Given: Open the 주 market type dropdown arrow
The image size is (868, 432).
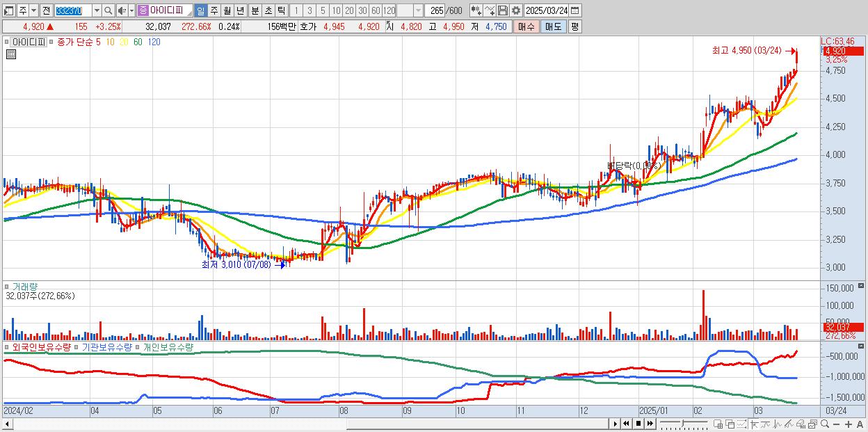Looking at the screenshot, I should [33, 10].
